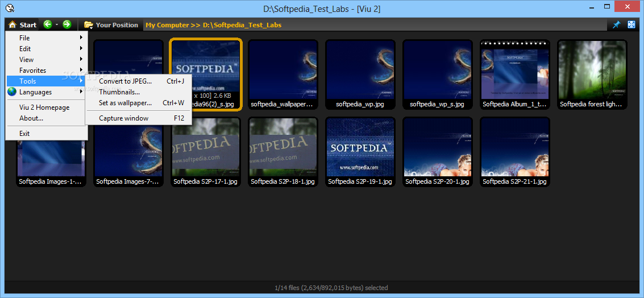Viewport: 644px width, 298px height.
Task: Expand the Edit submenu
Action: tap(45, 48)
